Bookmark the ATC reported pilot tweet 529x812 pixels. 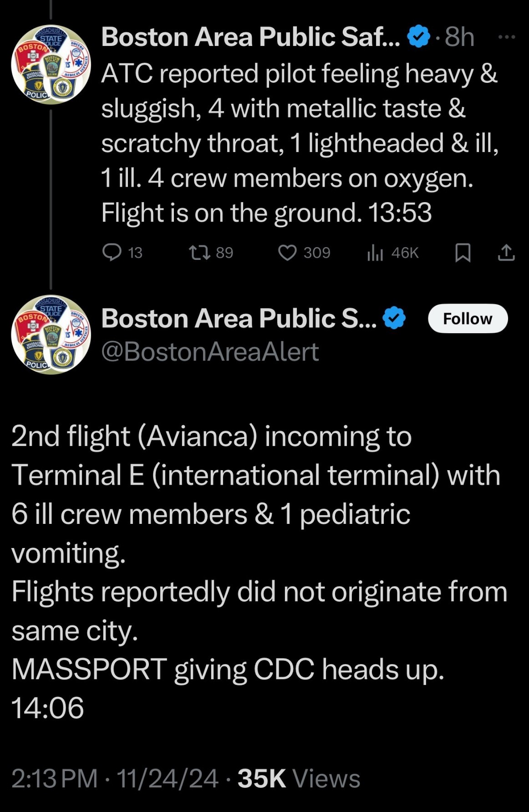[x=463, y=253]
